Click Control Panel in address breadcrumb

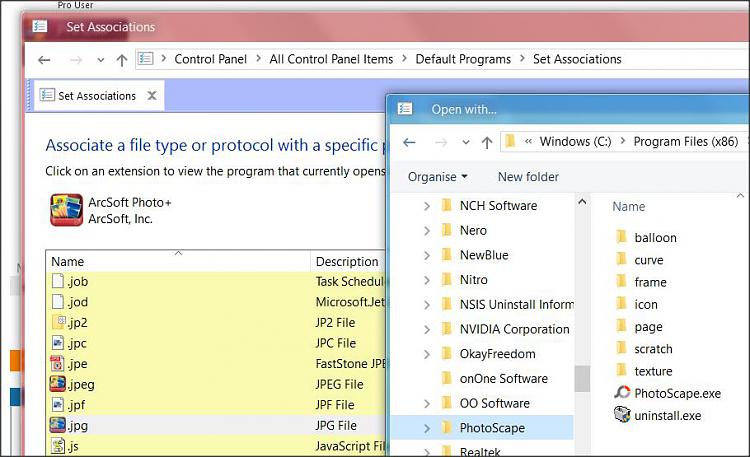pyautogui.click(x=210, y=59)
